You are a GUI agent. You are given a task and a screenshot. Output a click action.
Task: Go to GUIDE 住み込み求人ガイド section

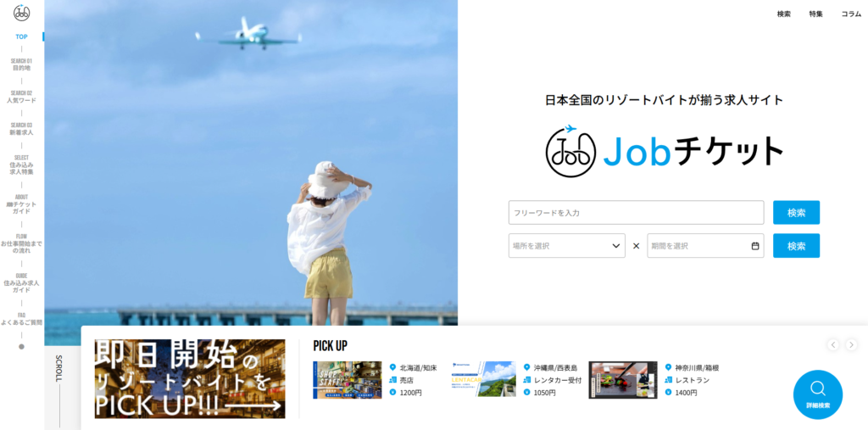(21, 282)
